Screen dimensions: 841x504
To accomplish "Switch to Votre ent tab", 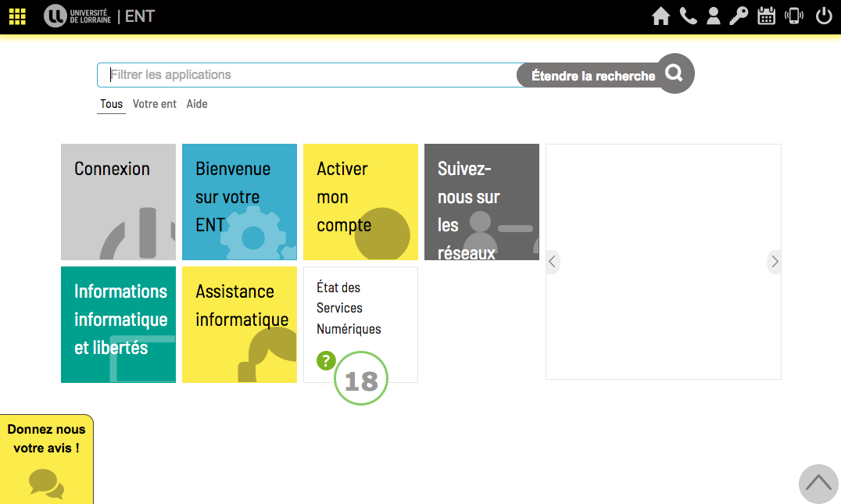I will pos(155,104).
